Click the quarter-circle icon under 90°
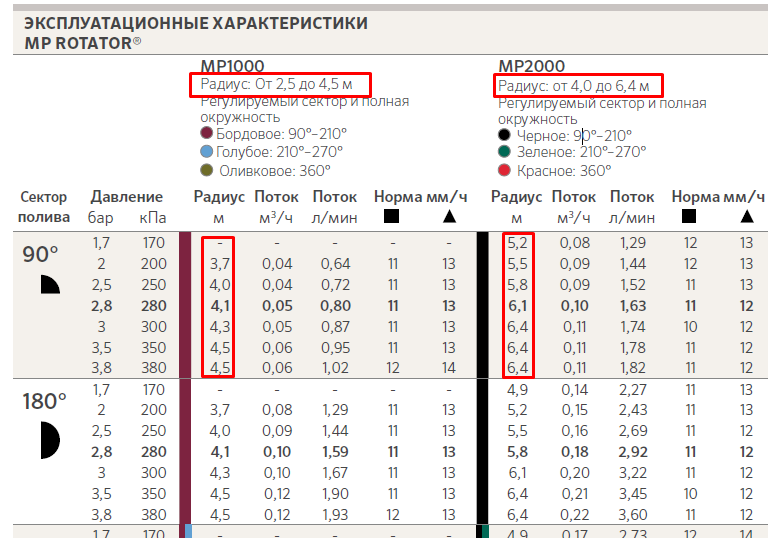 [50, 285]
